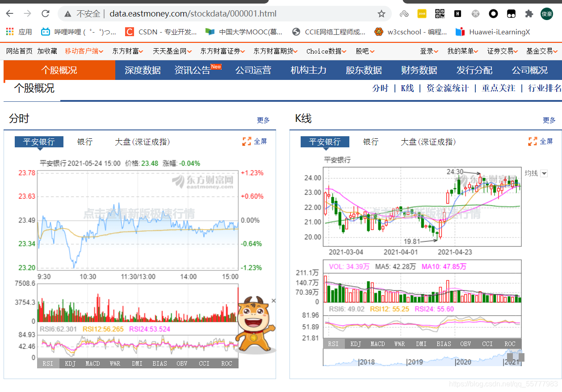Reload the page with refresh icon
The height and width of the screenshot is (392, 562).
coord(45,13)
